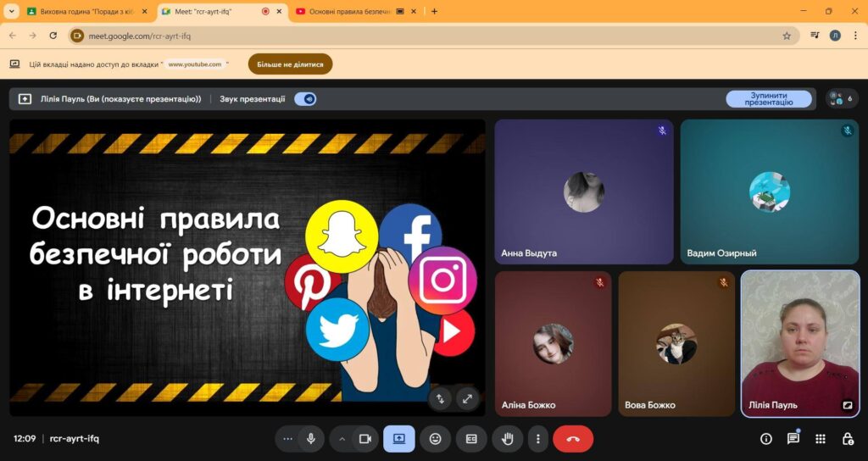The image size is (868, 461).
Task: Click "Зупинити презентацію" button
Action: (768, 99)
